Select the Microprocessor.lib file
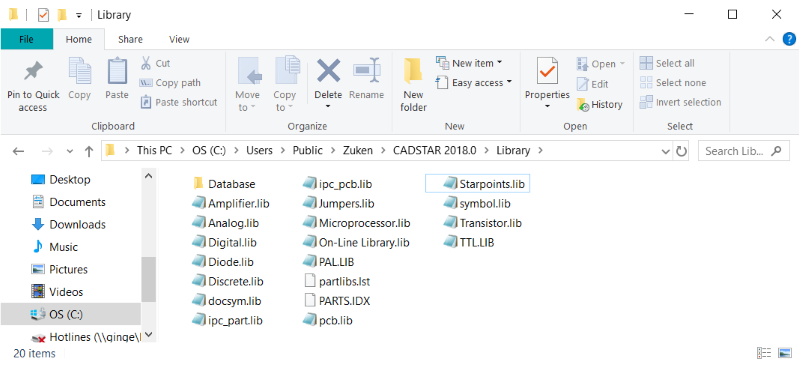Image resolution: width=800 pixels, height=365 pixels. pyautogui.click(x=357, y=223)
